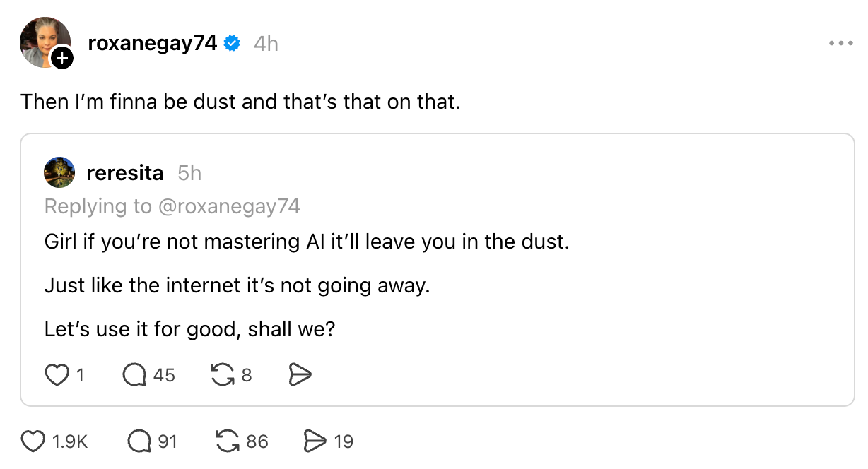The height and width of the screenshot is (469, 868).
Task: Repost reresita's quoted post
Action: (223, 376)
